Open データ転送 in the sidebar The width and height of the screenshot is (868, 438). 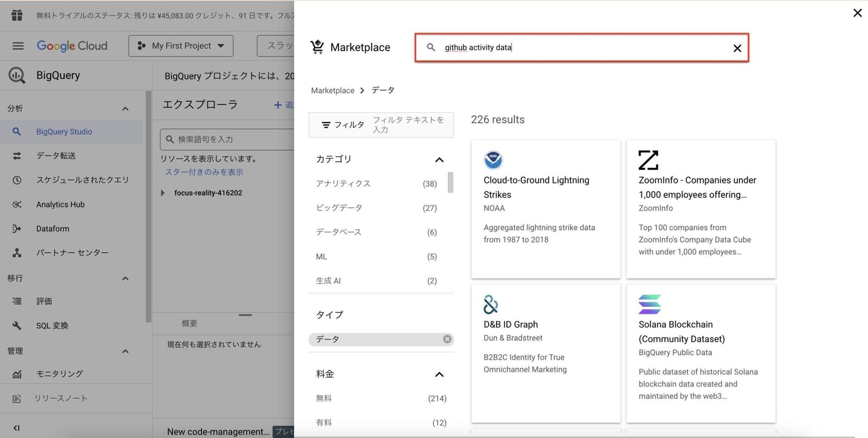pyautogui.click(x=56, y=156)
